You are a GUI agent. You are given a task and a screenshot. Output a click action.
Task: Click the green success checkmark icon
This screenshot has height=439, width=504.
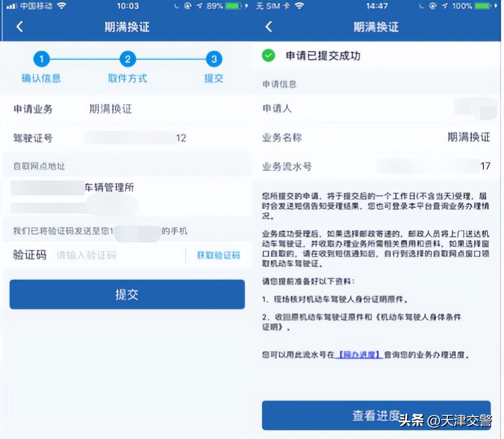pos(268,56)
